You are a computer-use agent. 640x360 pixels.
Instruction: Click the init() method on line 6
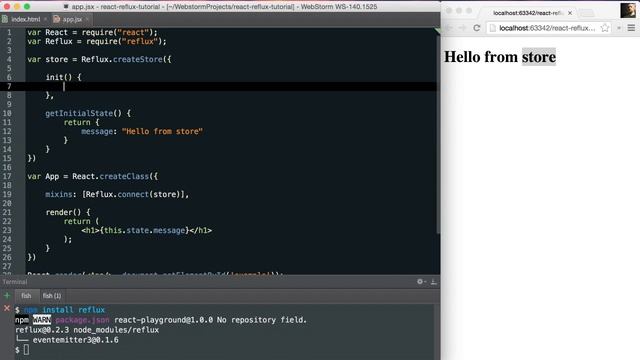[58, 77]
